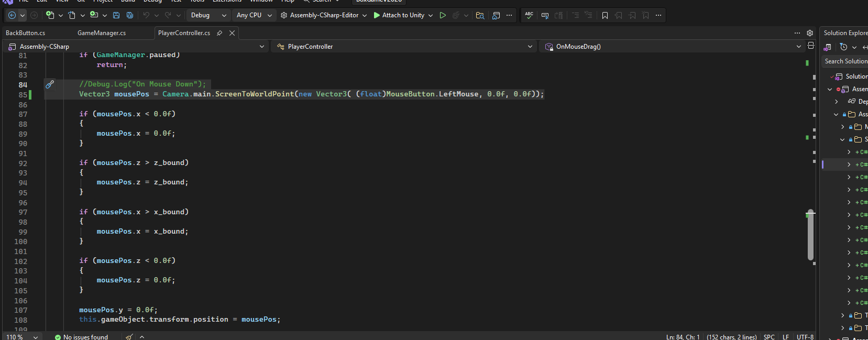Click the ScreenToWorldPoint text on line 85

(x=255, y=94)
